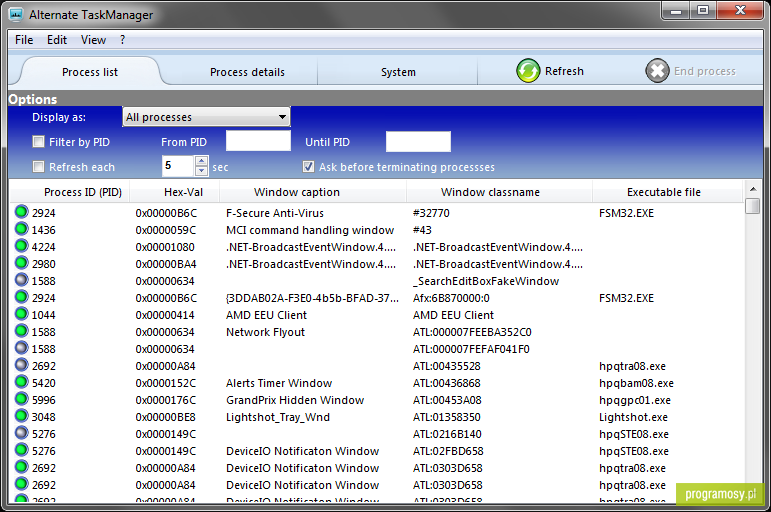Sort by Hex-Val column header
Screen dimensions: 771x512
(x=183, y=192)
